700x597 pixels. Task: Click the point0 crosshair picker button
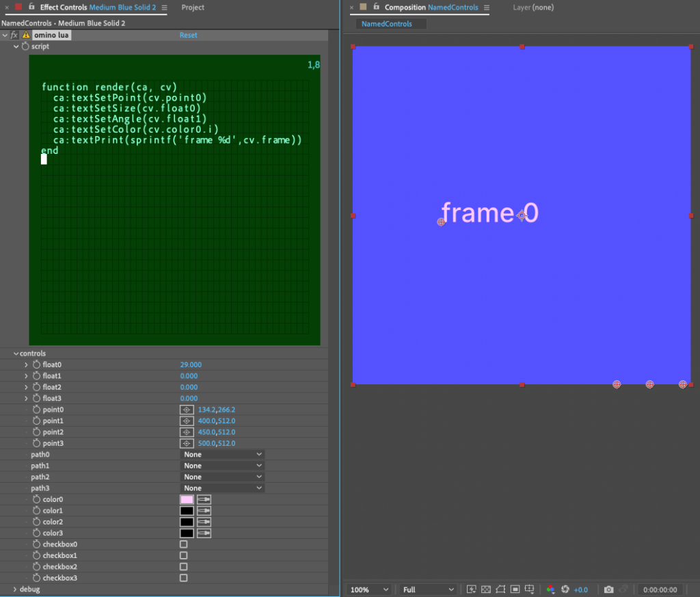click(x=187, y=410)
